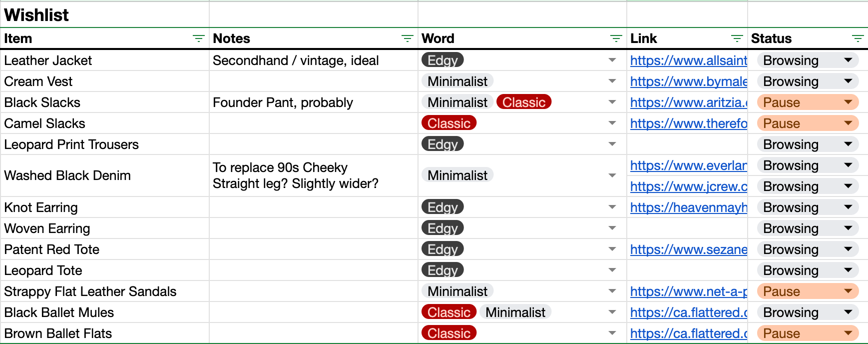This screenshot has height=344, width=868.
Task: Open the flattered link for Black Ballet Mules
Action: (x=689, y=312)
